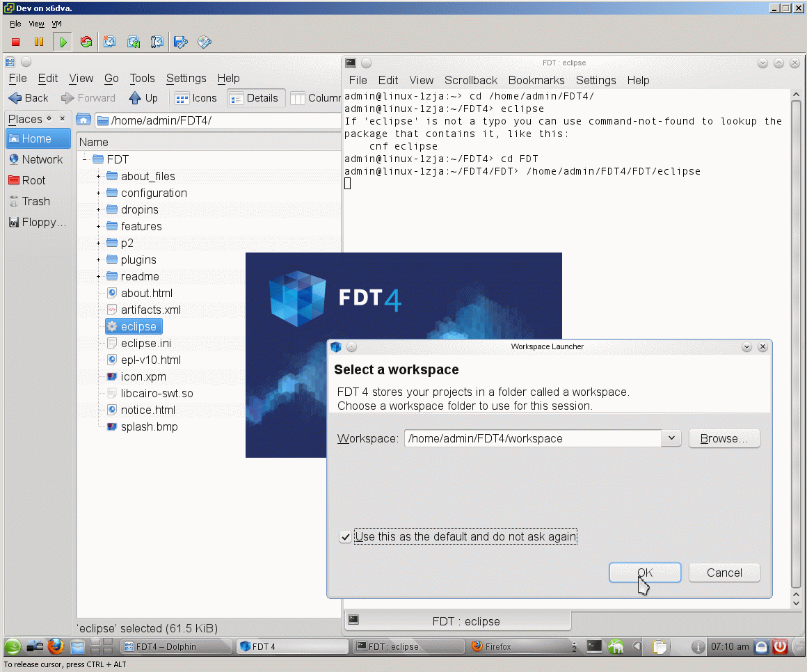Launch Firefox from the panel quick-launch icon

point(56,646)
